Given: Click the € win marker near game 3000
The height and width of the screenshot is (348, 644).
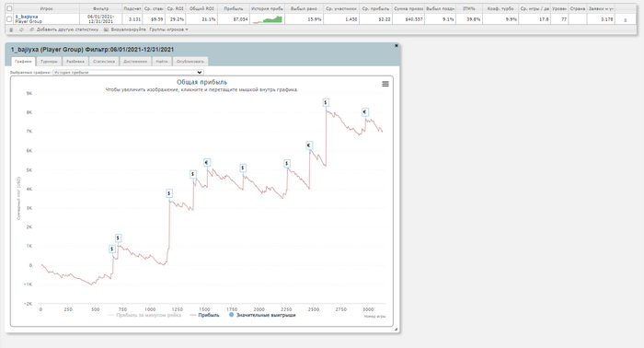Looking at the screenshot, I should click(x=364, y=111).
